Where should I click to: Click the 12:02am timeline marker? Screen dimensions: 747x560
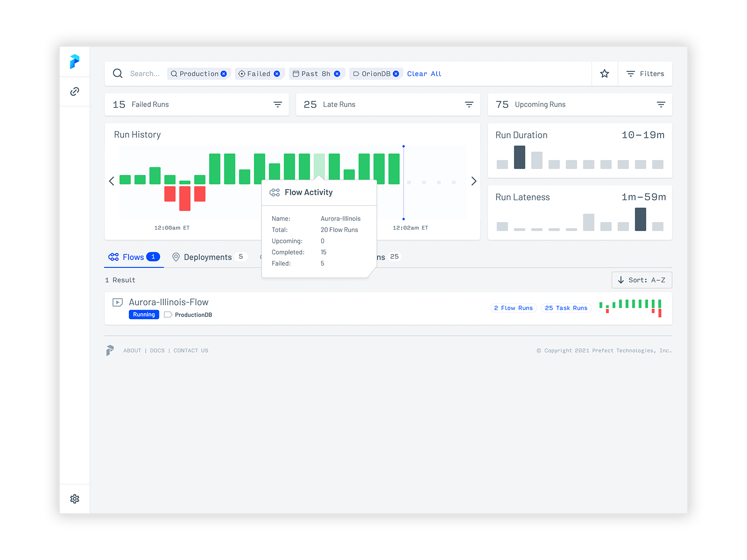[403, 181]
